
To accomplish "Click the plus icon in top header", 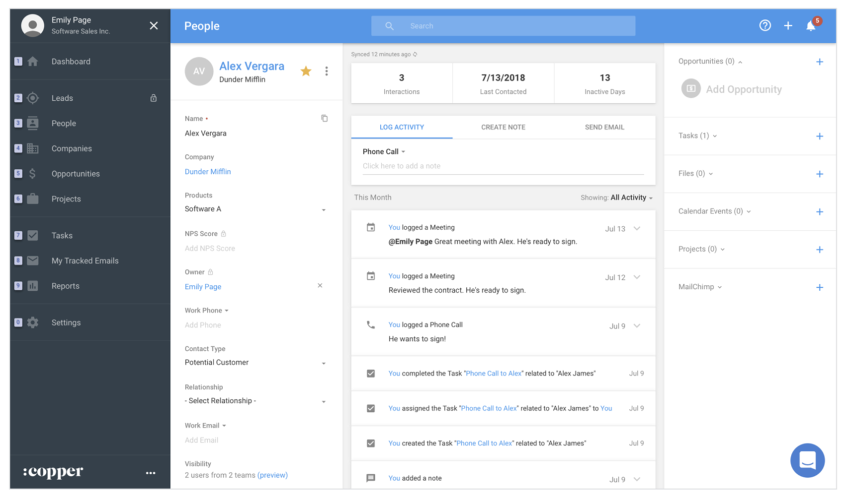I will [788, 25].
